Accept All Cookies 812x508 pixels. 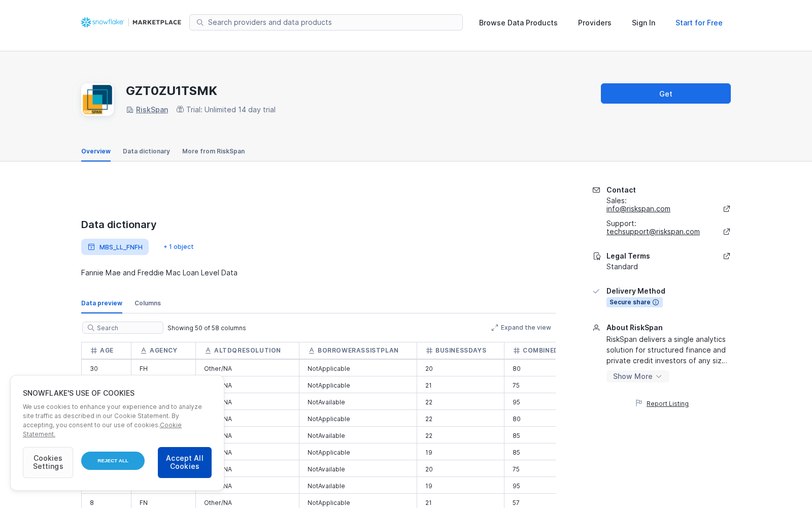185,462
